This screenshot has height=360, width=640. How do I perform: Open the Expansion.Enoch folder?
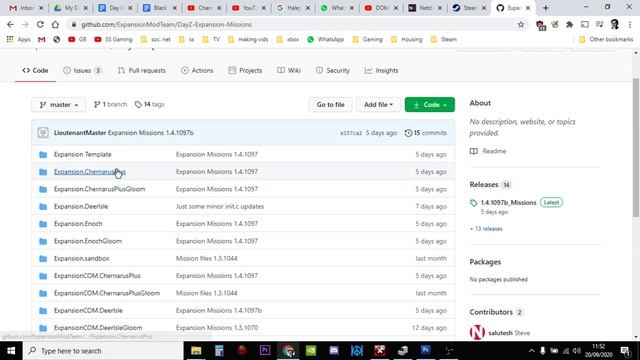pos(78,224)
